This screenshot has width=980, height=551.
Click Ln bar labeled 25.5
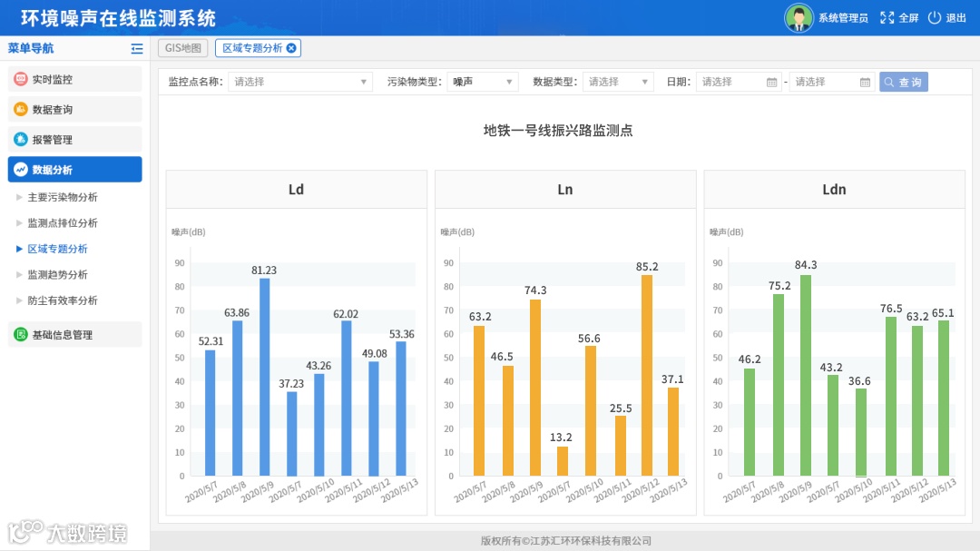click(621, 446)
